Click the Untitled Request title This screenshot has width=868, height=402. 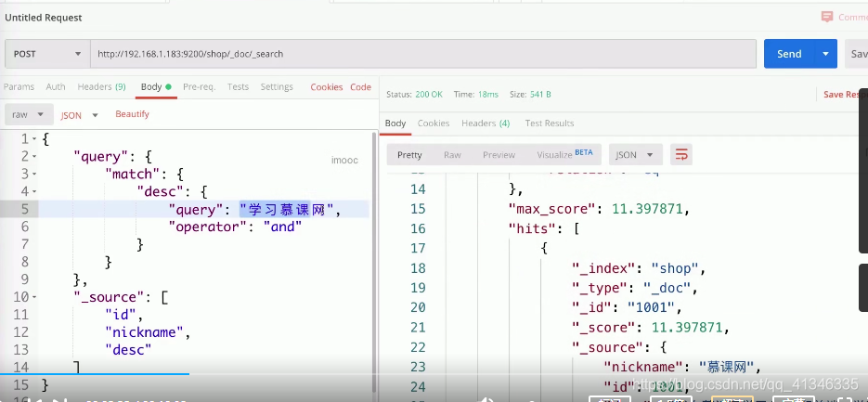coord(44,18)
